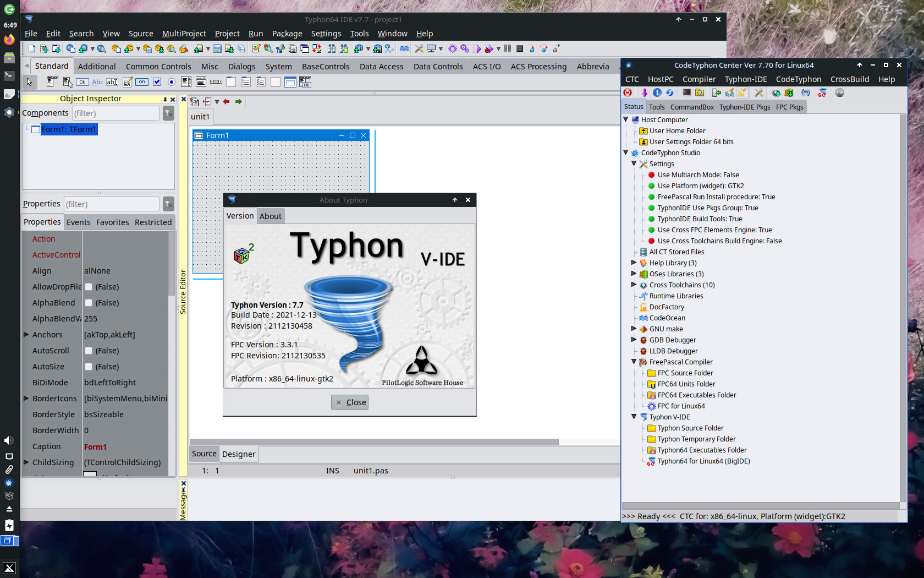924x578 pixels.
Task: Open Firefox from the dock
Action: (9, 40)
